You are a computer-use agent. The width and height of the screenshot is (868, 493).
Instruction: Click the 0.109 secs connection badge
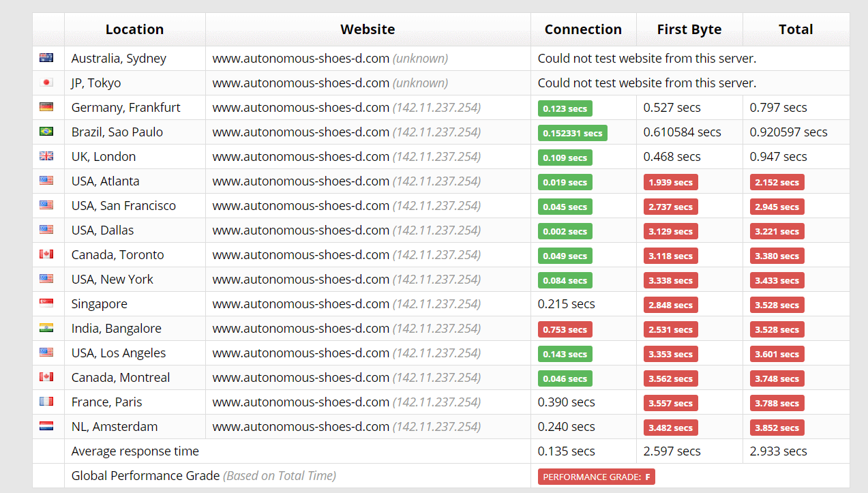(x=565, y=158)
